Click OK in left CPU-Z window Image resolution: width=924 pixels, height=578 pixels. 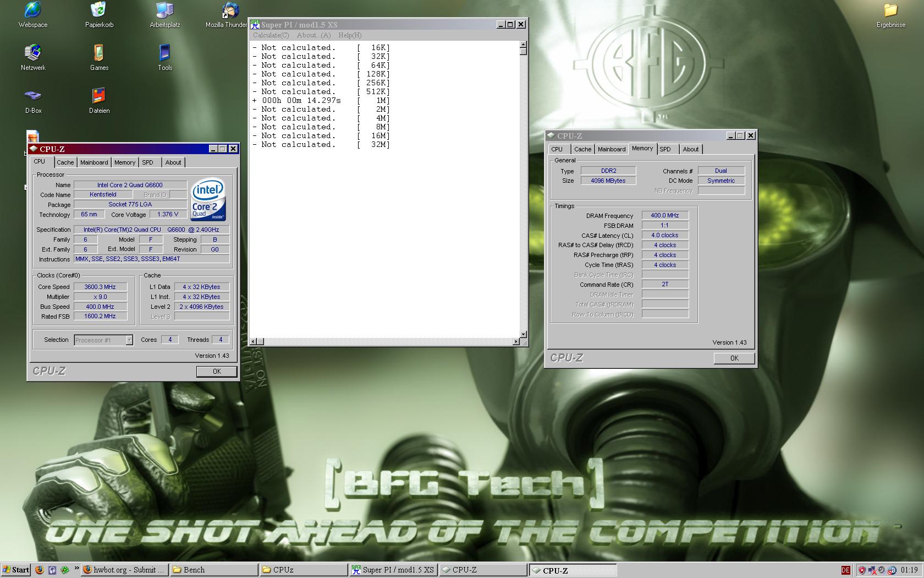(x=217, y=372)
